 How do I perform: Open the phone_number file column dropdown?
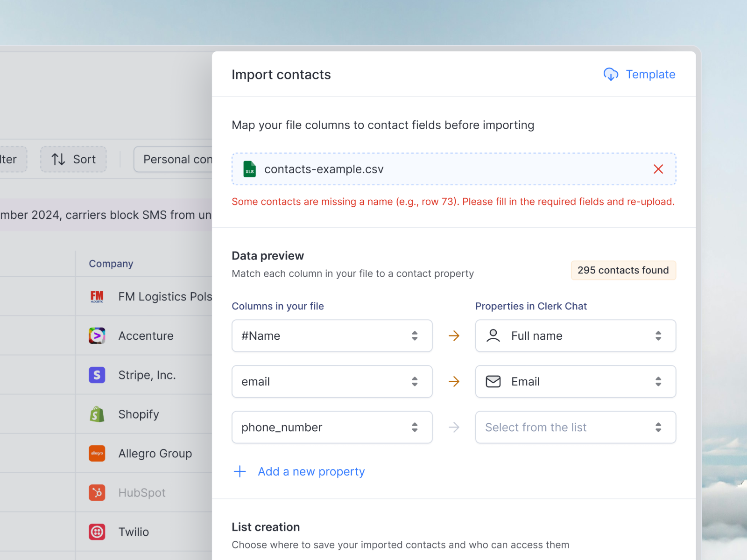click(x=332, y=427)
